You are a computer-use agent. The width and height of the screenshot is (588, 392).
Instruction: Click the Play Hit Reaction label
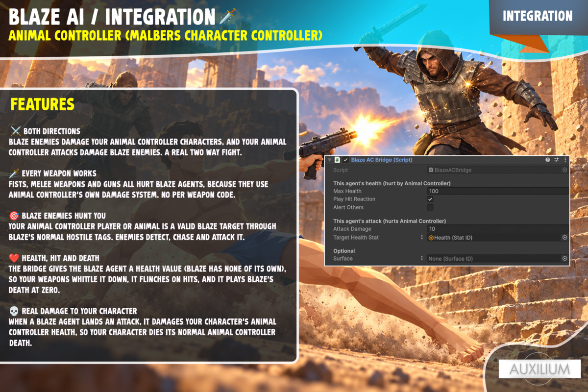tap(354, 199)
